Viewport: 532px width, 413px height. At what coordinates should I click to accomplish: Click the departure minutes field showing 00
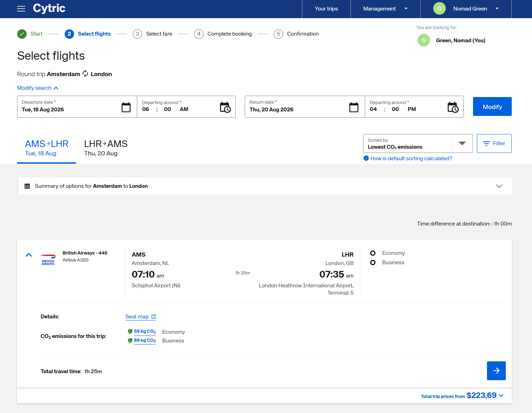pyautogui.click(x=168, y=109)
